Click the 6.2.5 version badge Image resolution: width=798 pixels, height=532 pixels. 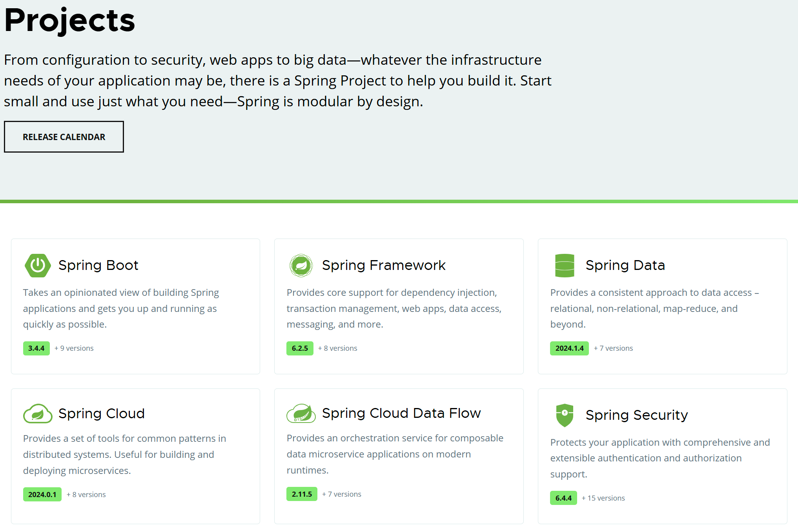point(300,348)
